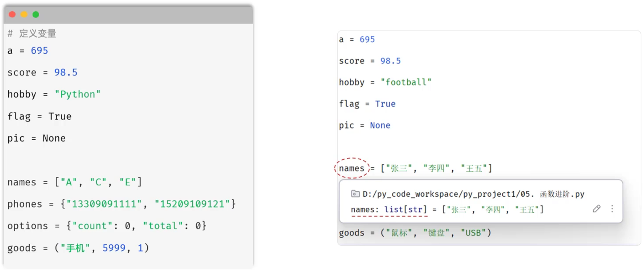
Task: Click the green maximize window button
Action: [x=36, y=14]
